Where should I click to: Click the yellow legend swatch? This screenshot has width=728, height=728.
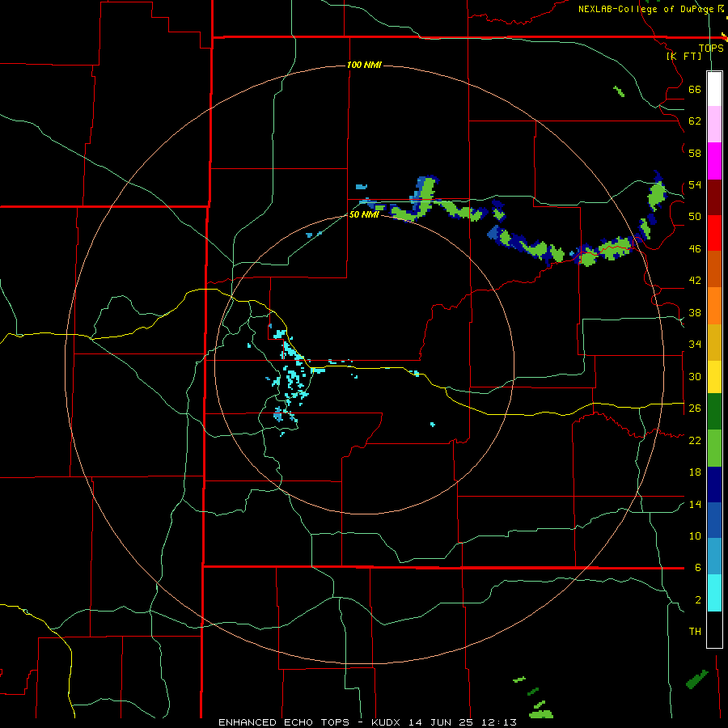point(714,376)
